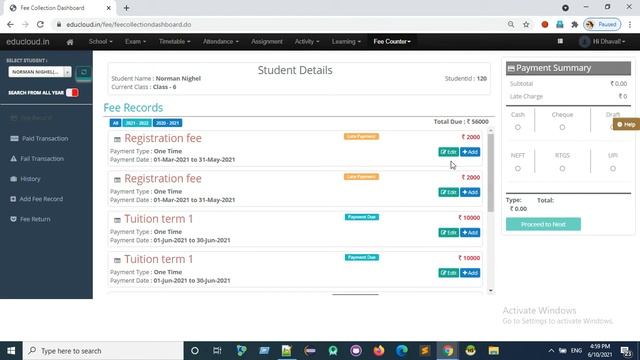640x360 pixels.
Task: Expand Fee Counter menu
Action: tap(392, 42)
